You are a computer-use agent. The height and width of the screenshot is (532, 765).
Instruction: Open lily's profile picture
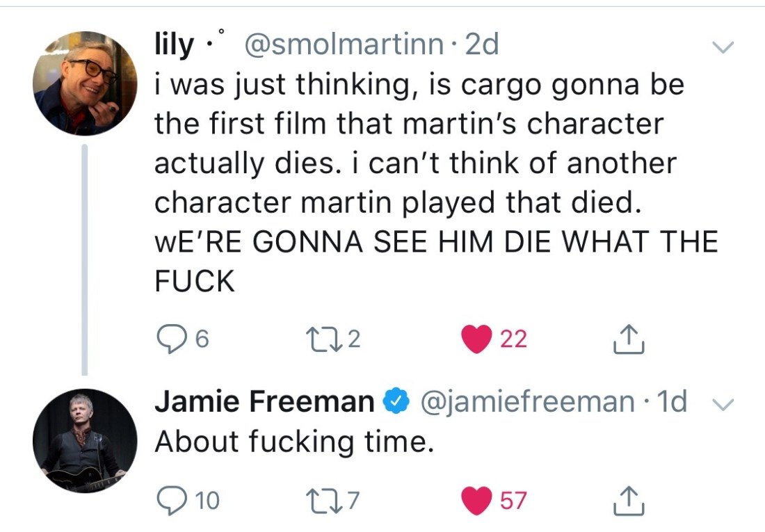click(x=85, y=83)
